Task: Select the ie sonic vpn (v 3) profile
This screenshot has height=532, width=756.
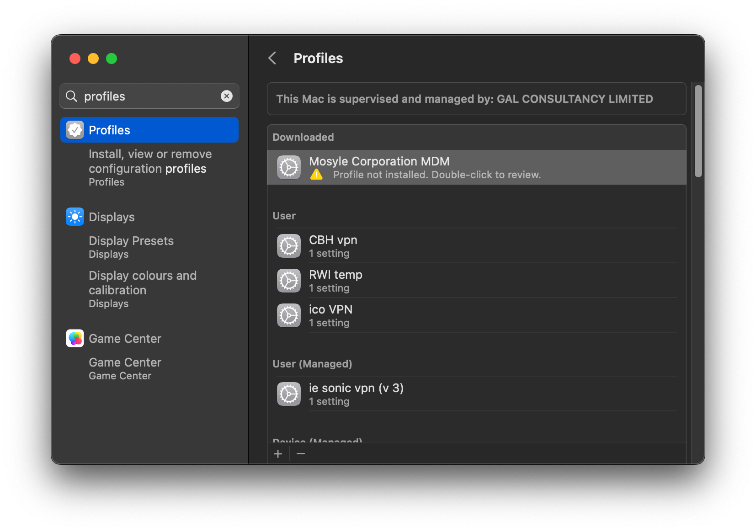Action: (x=477, y=394)
